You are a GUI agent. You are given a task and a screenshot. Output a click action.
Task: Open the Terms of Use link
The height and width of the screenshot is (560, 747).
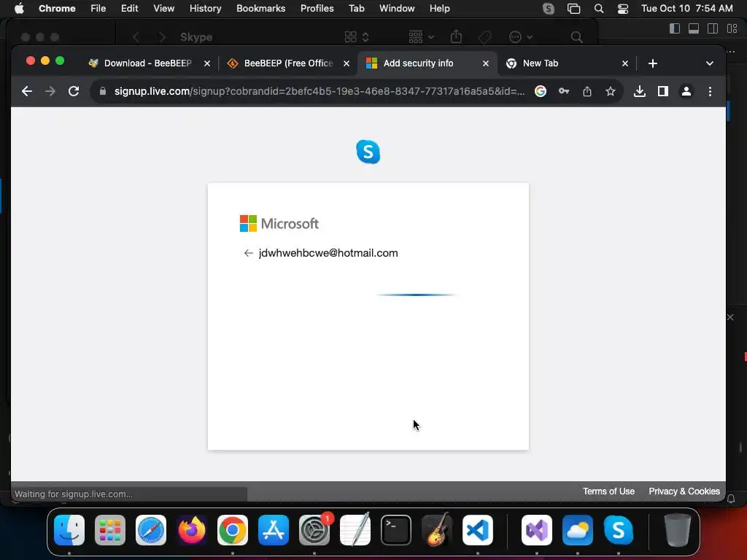coord(608,491)
